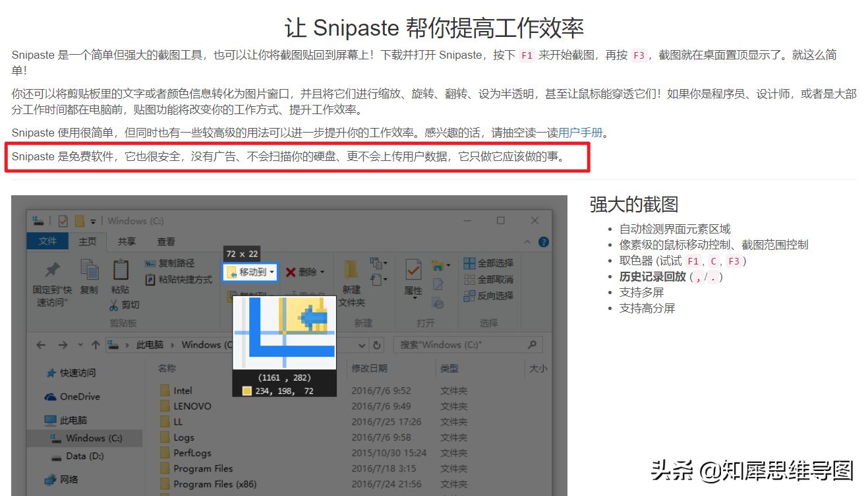868x496 pixels.
Task: Open the 文件 (File) menu tab
Action: click(x=47, y=241)
